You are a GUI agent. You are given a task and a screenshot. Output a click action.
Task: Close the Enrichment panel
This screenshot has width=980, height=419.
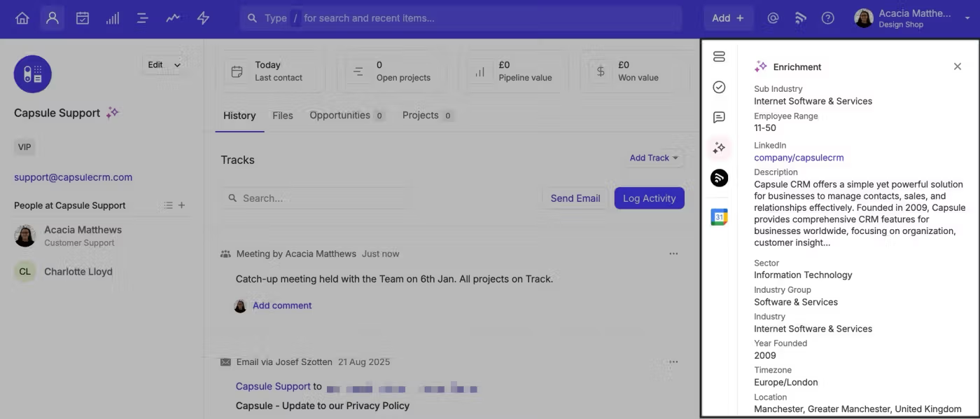click(958, 67)
